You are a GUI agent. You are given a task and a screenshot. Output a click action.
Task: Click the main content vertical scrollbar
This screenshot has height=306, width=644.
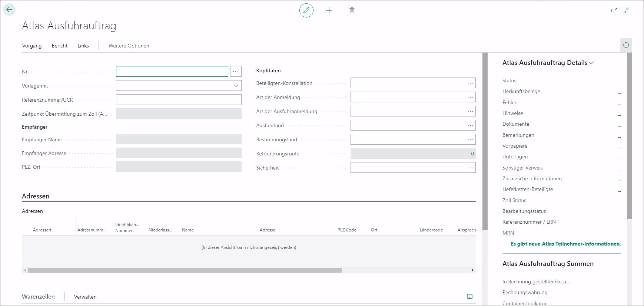pos(485,141)
